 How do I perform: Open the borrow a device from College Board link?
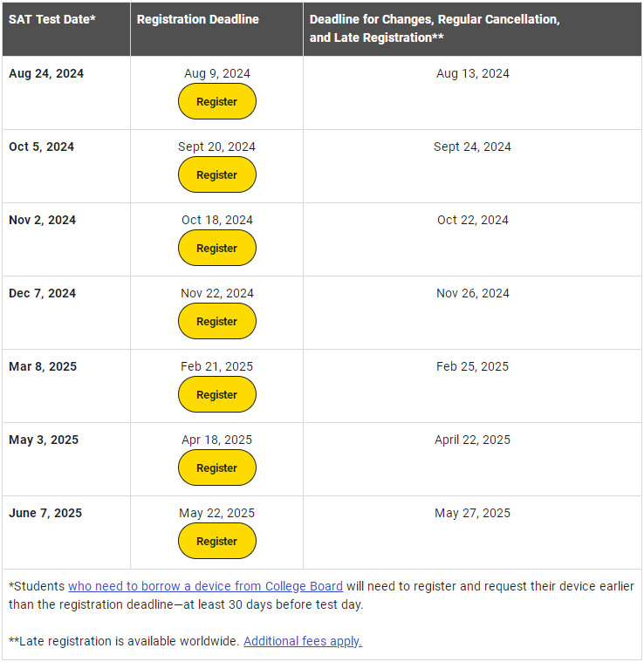coord(205,586)
